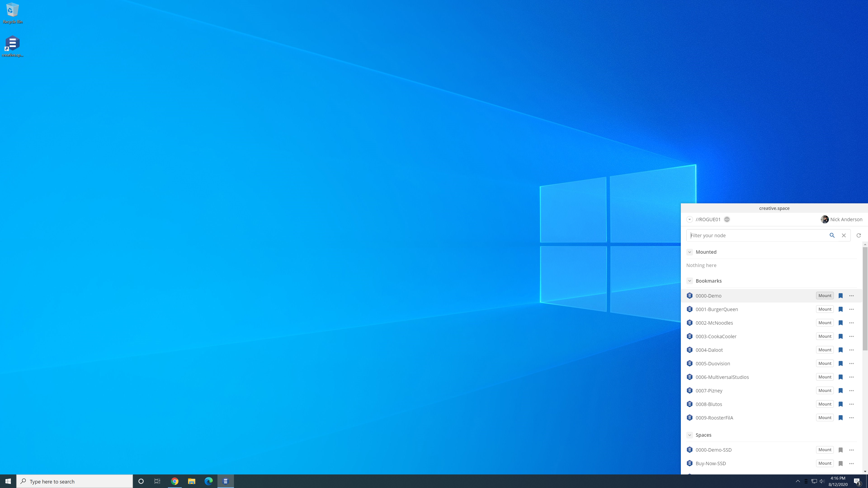The width and height of the screenshot is (868, 488).
Task: Open more options for 0006-MultiversalStudios
Action: tap(851, 377)
